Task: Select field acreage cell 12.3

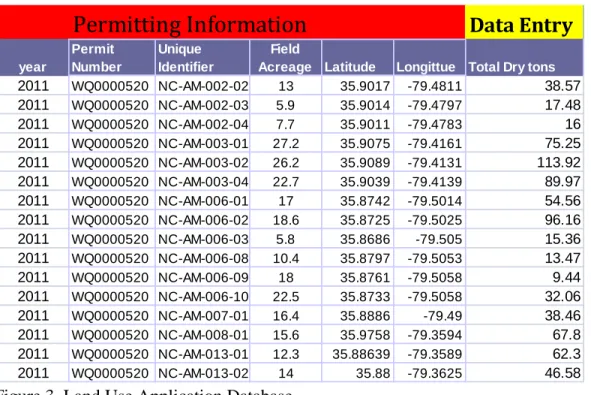Action: pos(285,354)
